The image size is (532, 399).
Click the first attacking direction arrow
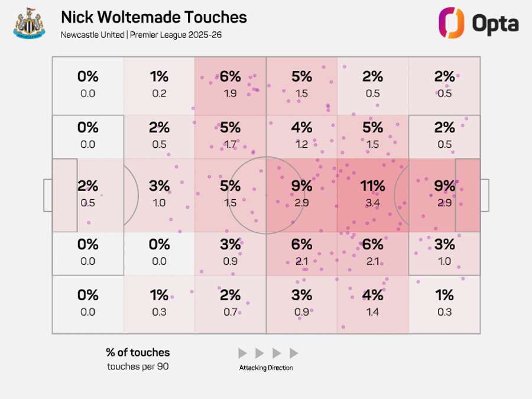click(242, 353)
